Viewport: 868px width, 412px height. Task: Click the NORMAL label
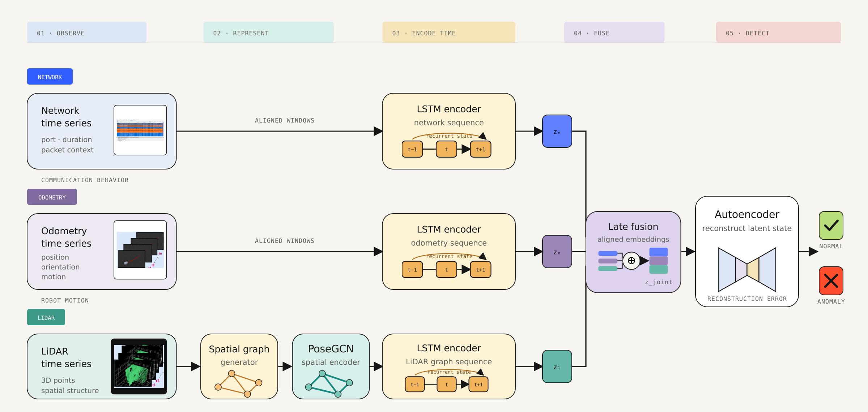831,246
